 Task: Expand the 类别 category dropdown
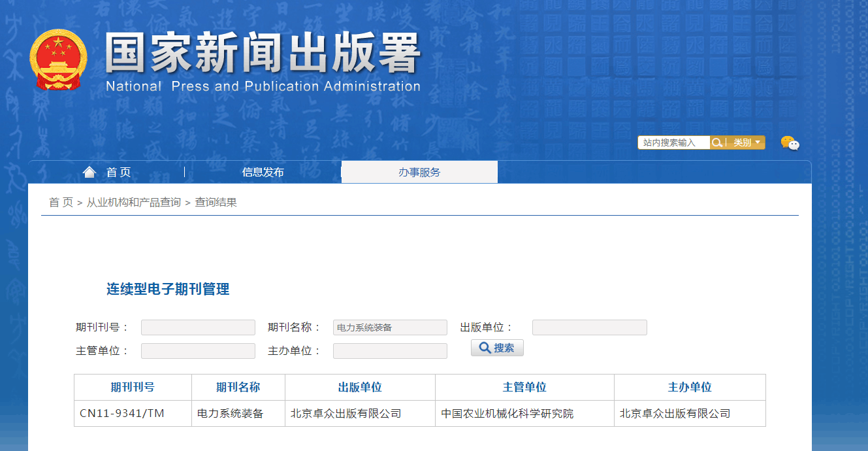746,142
